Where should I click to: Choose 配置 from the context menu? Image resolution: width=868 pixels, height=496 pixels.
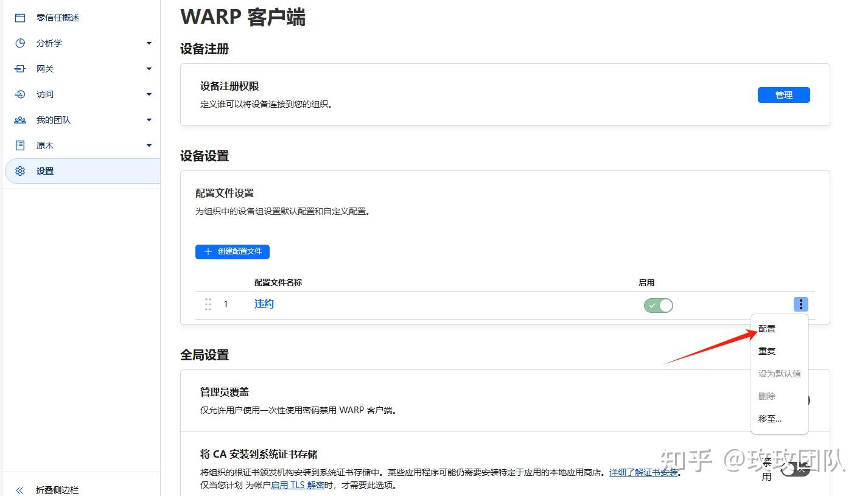[766, 329]
